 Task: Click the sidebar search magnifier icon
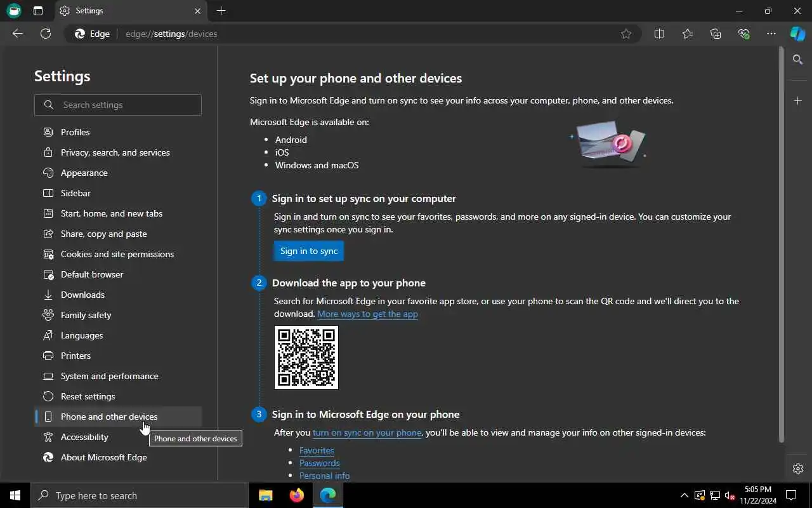click(x=798, y=59)
